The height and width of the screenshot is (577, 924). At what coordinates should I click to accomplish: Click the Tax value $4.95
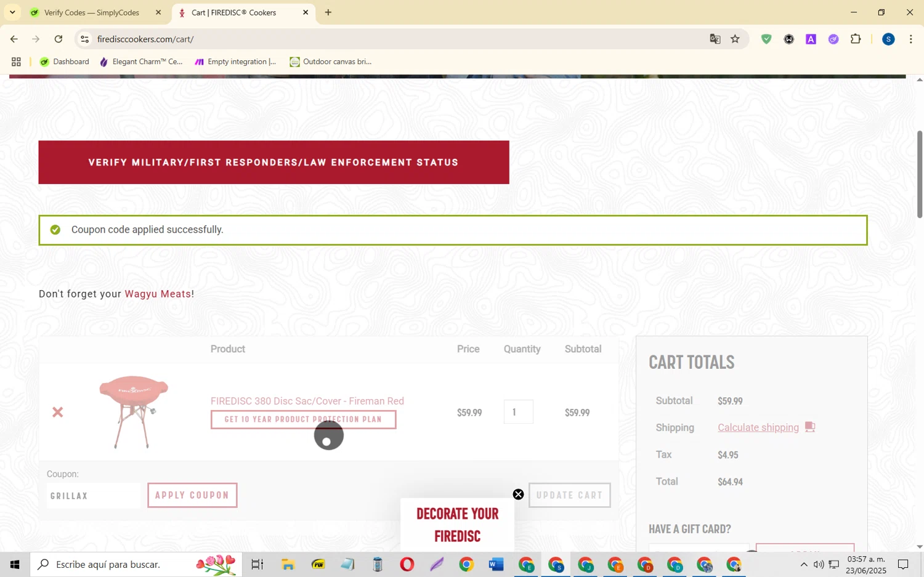tap(727, 455)
